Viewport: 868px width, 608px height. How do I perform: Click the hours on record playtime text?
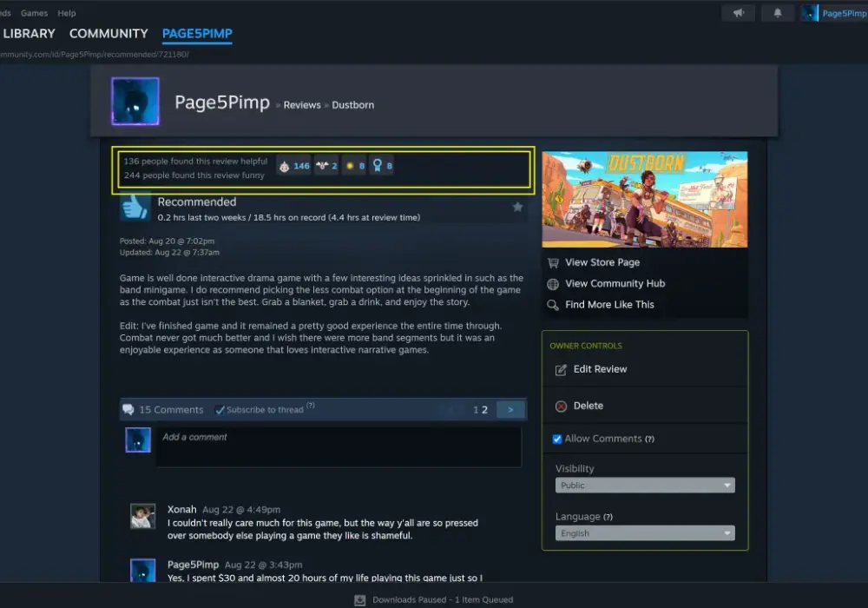point(289,218)
